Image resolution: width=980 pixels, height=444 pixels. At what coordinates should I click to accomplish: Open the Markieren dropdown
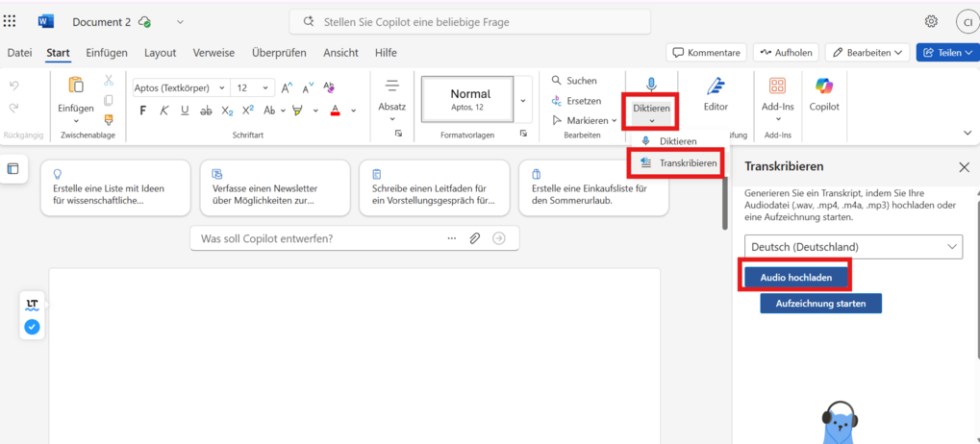585,120
